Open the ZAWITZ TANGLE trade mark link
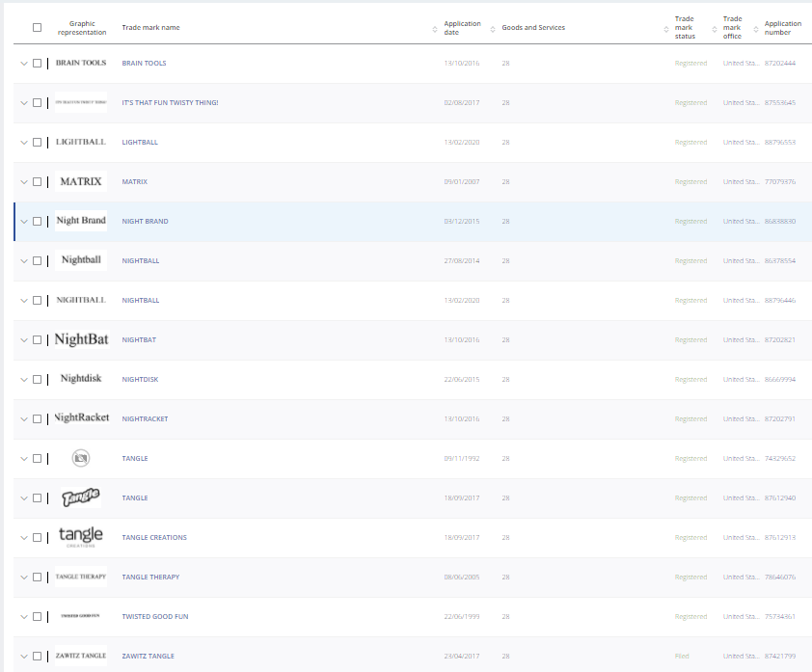This screenshot has height=672, width=812. (x=149, y=656)
